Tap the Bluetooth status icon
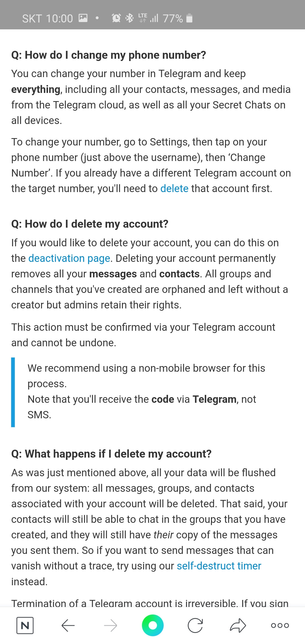The image size is (305, 644). pyautogui.click(x=129, y=18)
